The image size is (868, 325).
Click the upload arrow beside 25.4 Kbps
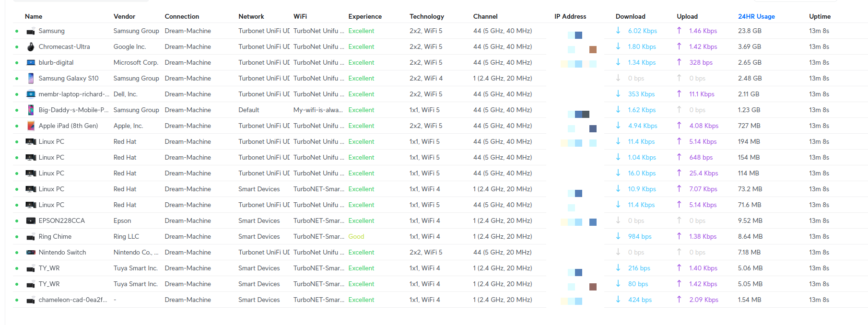point(679,173)
